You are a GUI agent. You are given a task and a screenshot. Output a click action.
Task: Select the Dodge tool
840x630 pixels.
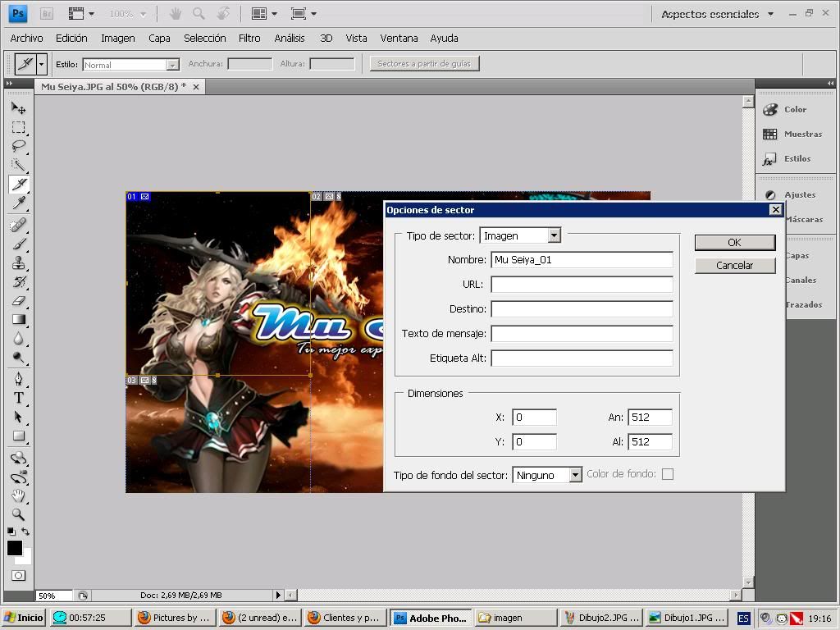click(19, 357)
